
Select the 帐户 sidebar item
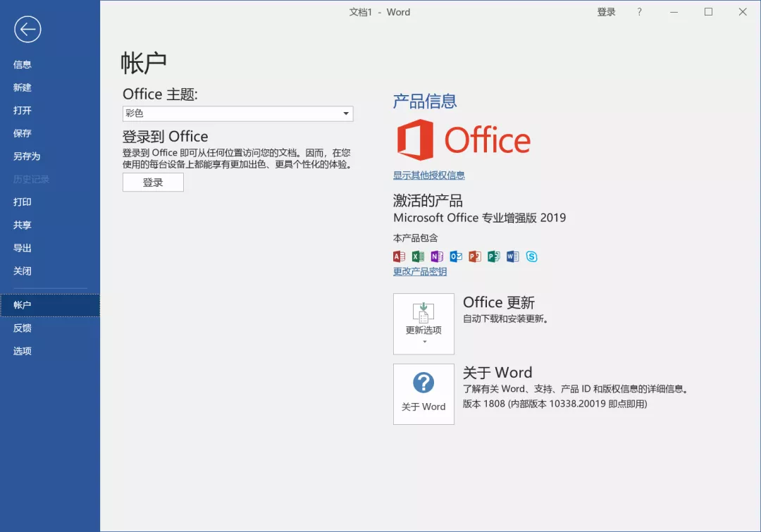tap(50, 305)
